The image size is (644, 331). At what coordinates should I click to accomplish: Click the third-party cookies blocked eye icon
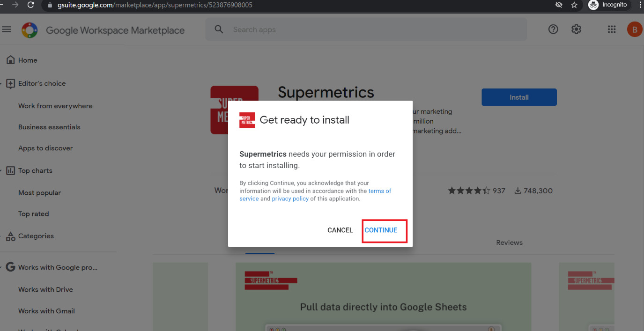(558, 5)
